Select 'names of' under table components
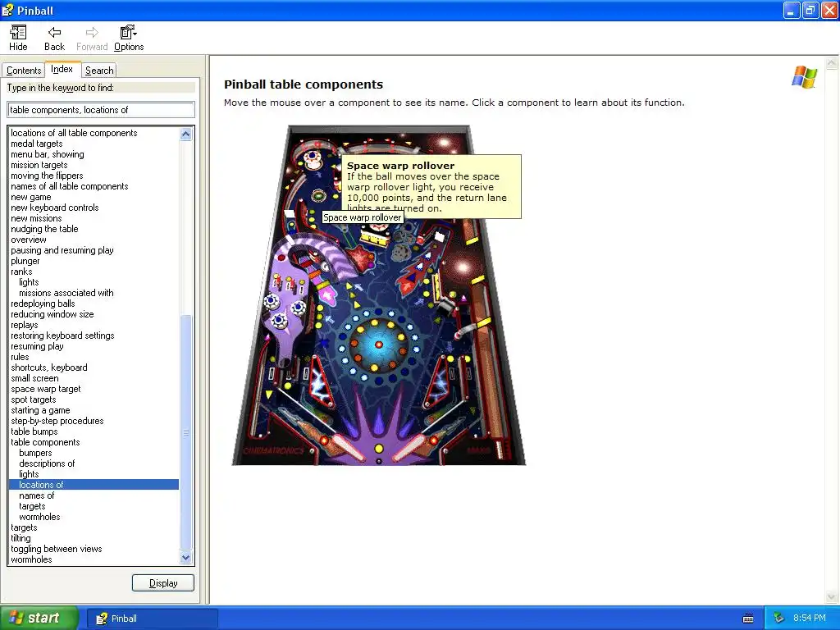This screenshot has height=630, width=840. coord(36,495)
